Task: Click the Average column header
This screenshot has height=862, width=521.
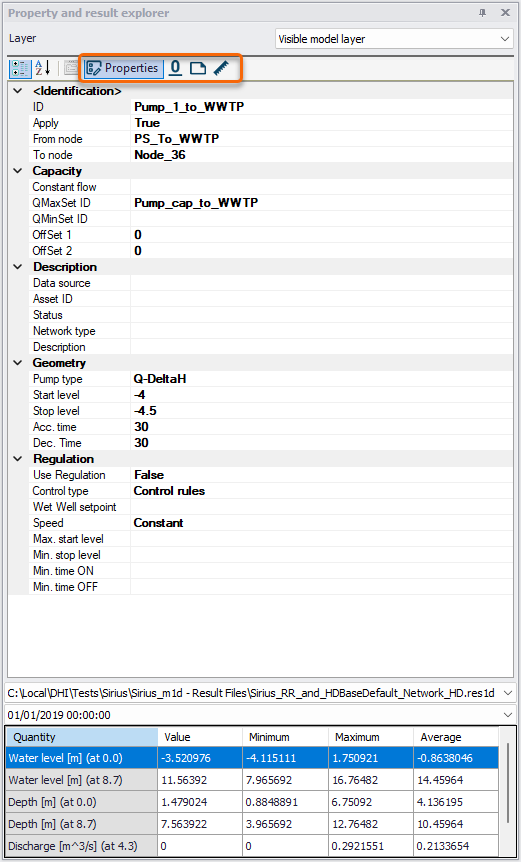Action: [456, 737]
